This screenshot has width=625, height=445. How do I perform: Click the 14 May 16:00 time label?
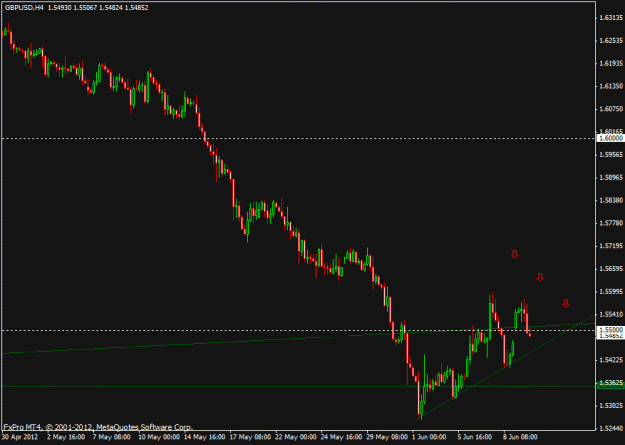point(204,437)
